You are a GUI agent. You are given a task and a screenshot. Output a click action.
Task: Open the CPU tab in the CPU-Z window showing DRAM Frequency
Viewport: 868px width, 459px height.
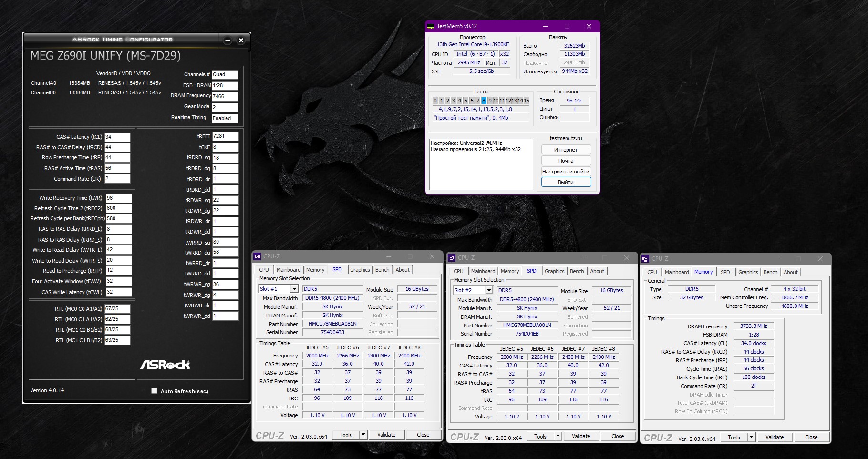click(652, 272)
